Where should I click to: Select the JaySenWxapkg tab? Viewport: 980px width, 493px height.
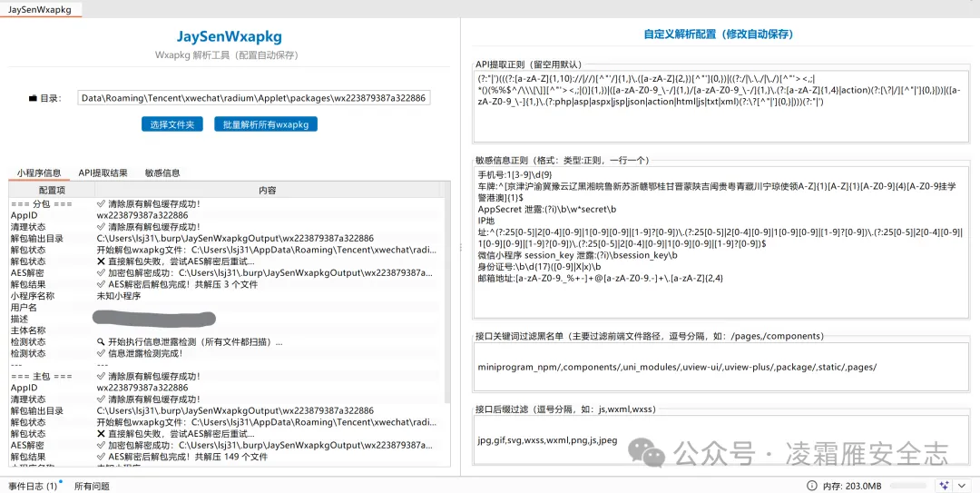click(40, 9)
